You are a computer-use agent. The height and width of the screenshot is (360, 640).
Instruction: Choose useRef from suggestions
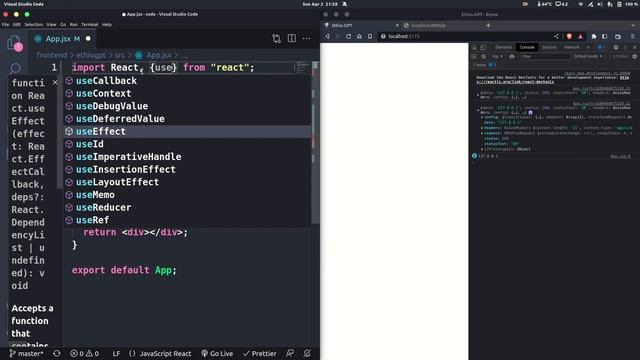[x=187, y=220]
